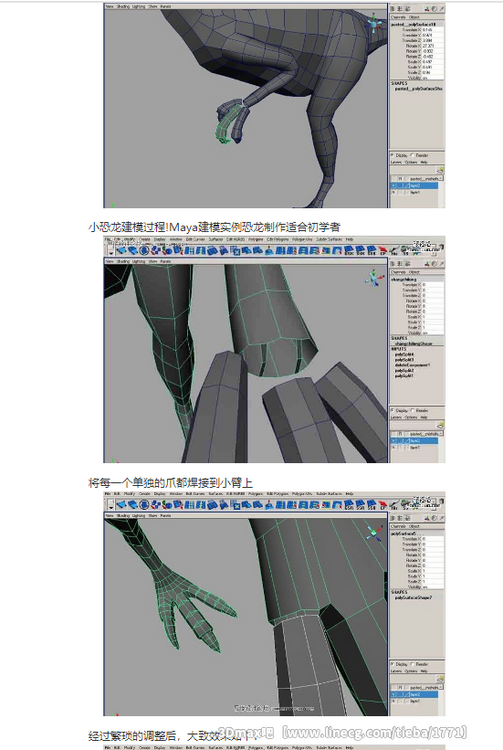Open Subdiv Surfaces menu in third Maya screenshot

click(x=329, y=494)
